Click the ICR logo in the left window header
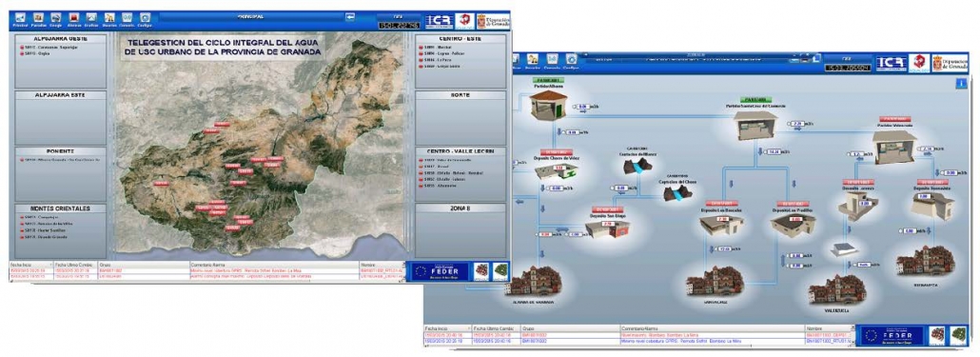Screen dimensions: 980x357 (438, 21)
